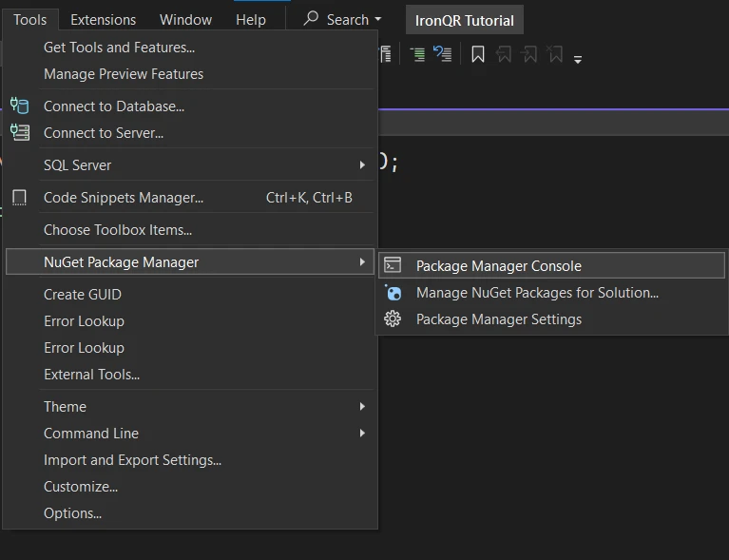
Task: Open the Extensions menu
Action: click(103, 19)
